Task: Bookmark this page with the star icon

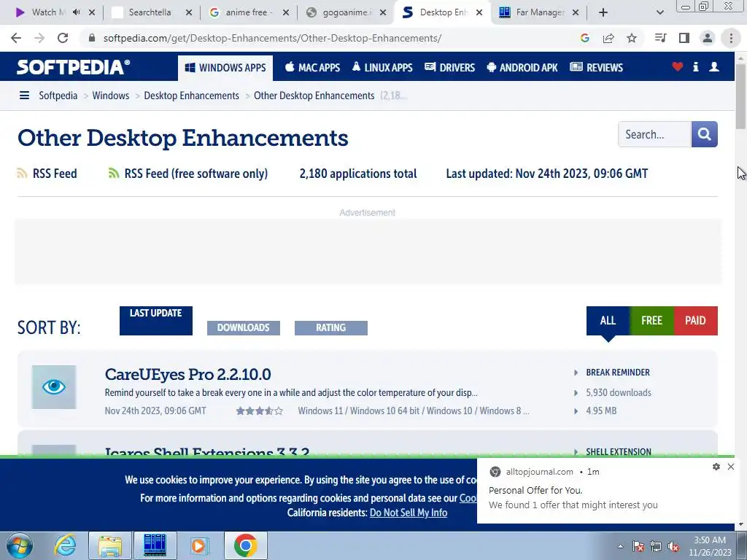Action: coord(632,38)
